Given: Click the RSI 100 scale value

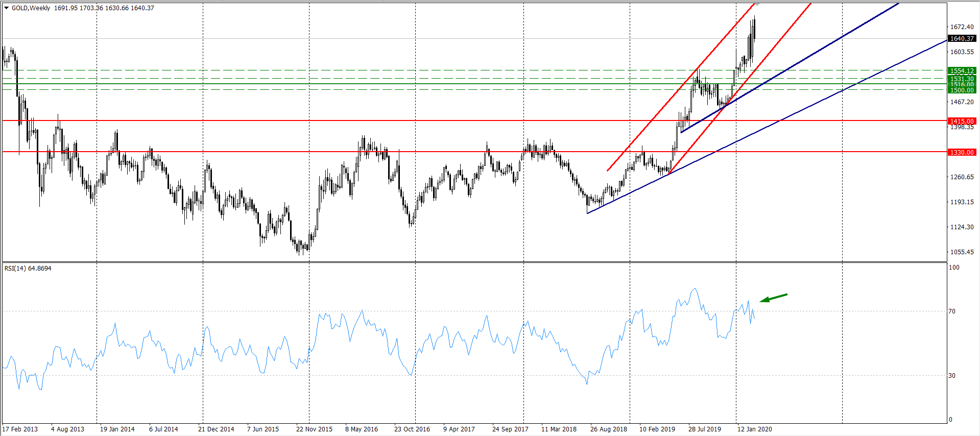Looking at the screenshot, I should pyautogui.click(x=954, y=268).
